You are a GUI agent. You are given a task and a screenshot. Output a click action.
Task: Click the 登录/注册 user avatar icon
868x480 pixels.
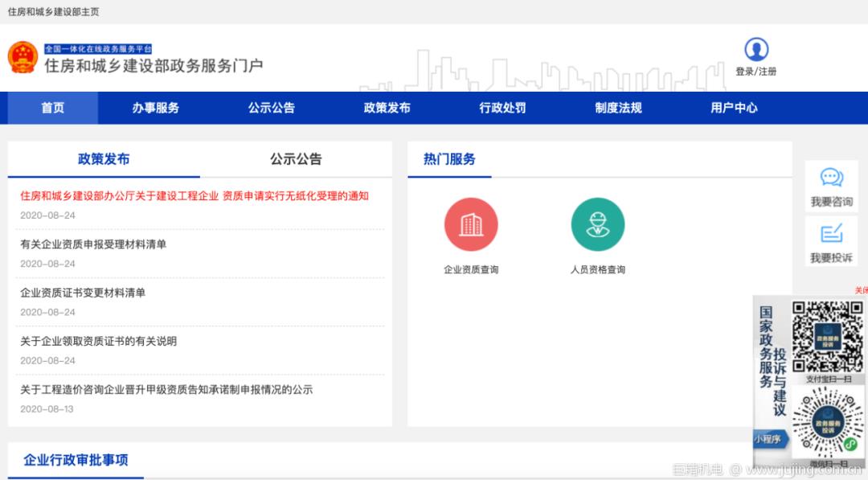click(x=756, y=50)
